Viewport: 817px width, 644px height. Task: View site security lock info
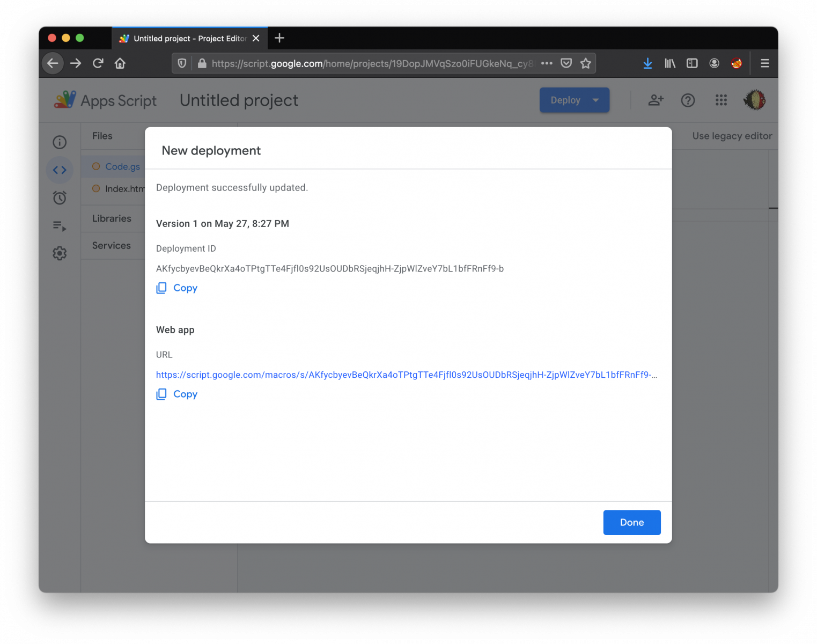202,63
